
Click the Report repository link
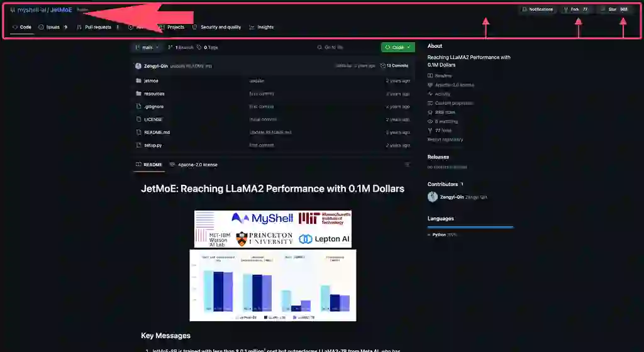click(445, 140)
